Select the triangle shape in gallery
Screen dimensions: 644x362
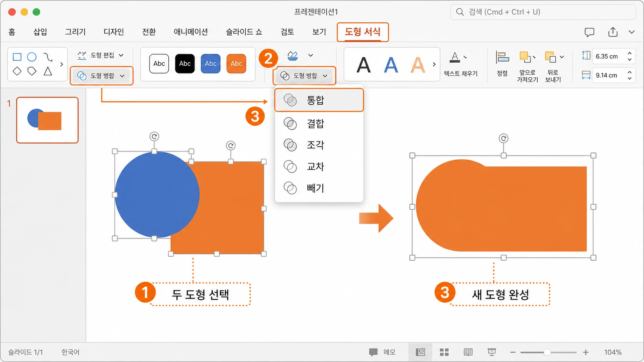(48, 71)
